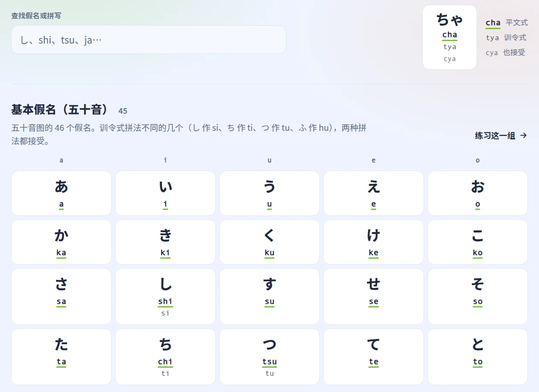Click the column header 'u'
The width and height of the screenshot is (539, 392).
click(269, 161)
